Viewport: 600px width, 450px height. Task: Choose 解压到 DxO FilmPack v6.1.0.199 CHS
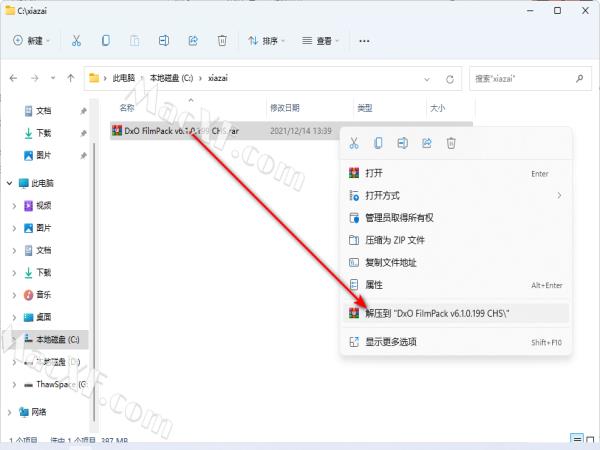click(456, 313)
